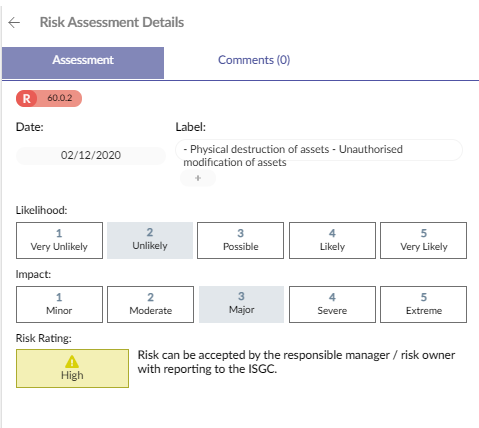Viewport: 479px width, 428px height.
Task: Click the red R risk badge icon
Action: pos(26,98)
